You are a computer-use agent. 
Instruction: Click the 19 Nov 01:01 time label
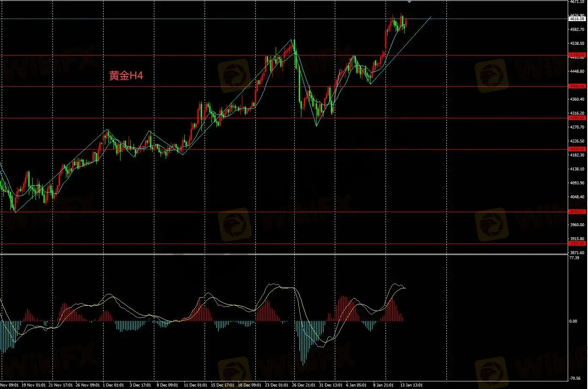click(x=33, y=386)
